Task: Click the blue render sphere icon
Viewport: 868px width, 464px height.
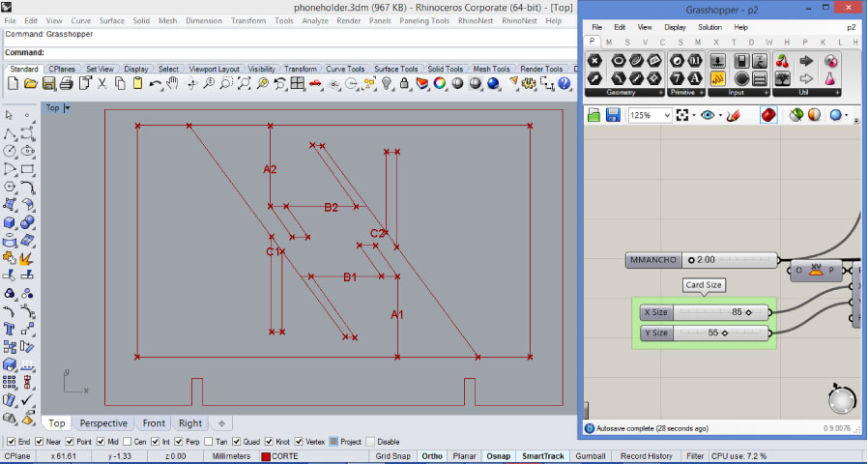Action: click(x=493, y=83)
